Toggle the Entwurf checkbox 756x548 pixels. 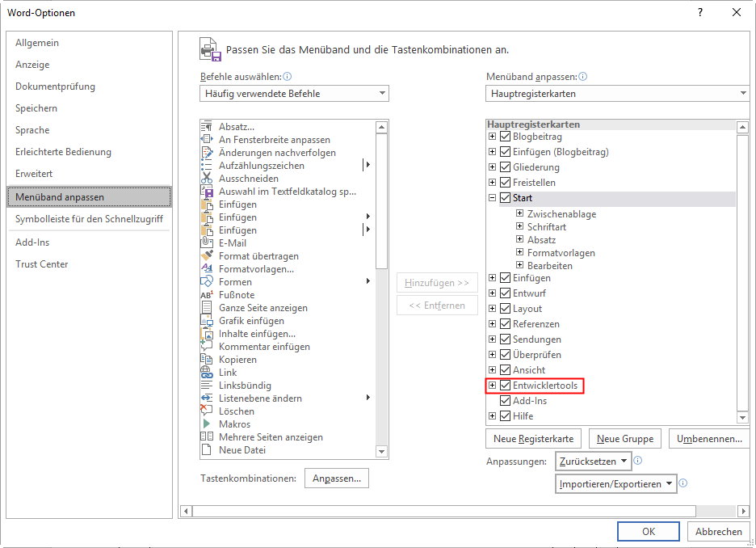506,293
